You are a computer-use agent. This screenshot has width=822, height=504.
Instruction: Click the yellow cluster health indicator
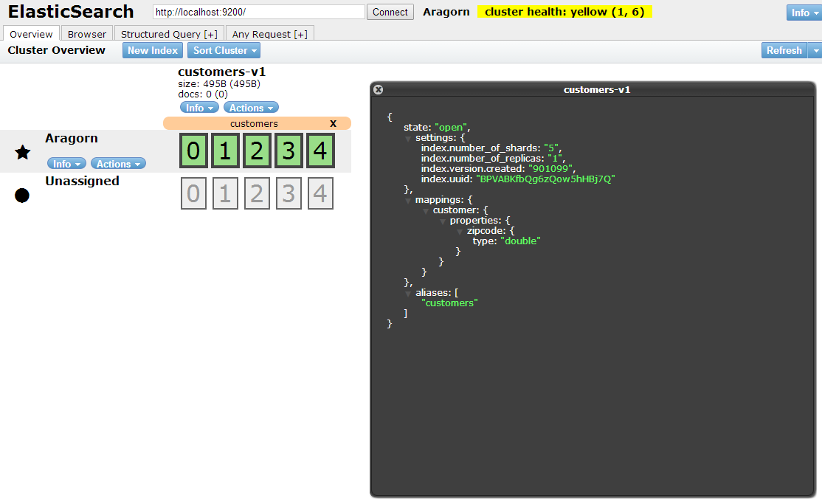pos(564,12)
